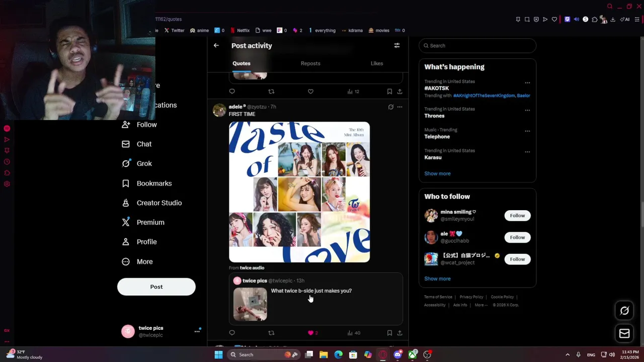Open Grok in adele's post header
This screenshot has width=644, height=362.
click(390, 107)
